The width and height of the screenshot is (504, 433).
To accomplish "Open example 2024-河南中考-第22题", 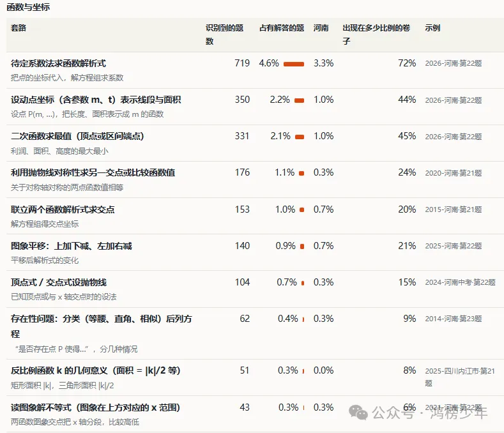I will click(461, 282).
